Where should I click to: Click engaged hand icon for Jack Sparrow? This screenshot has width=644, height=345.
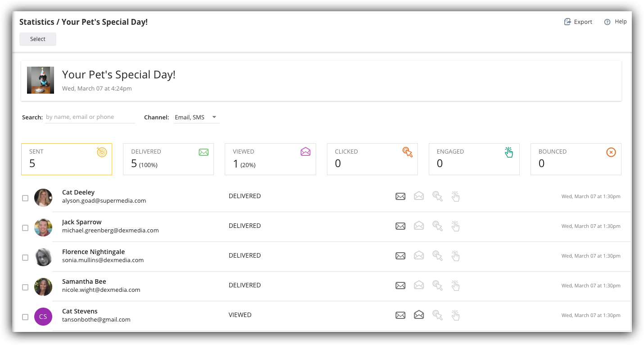click(x=455, y=226)
